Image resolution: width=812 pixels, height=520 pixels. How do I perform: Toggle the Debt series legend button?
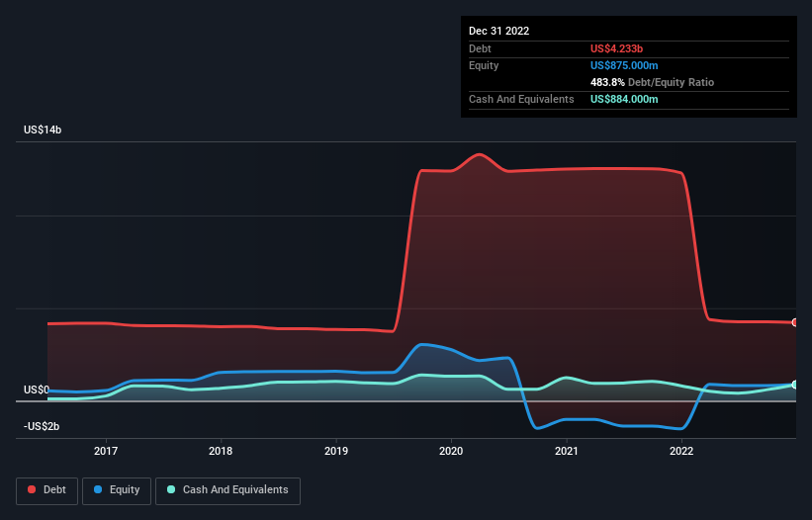[x=47, y=490]
